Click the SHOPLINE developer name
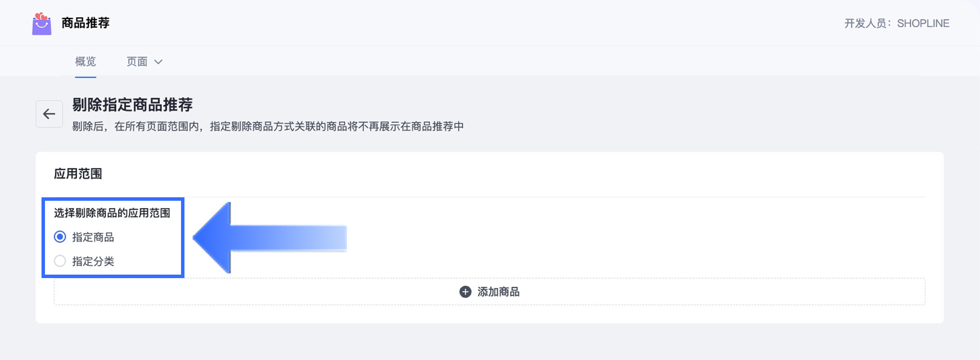This screenshot has height=360, width=980. tap(923, 24)
